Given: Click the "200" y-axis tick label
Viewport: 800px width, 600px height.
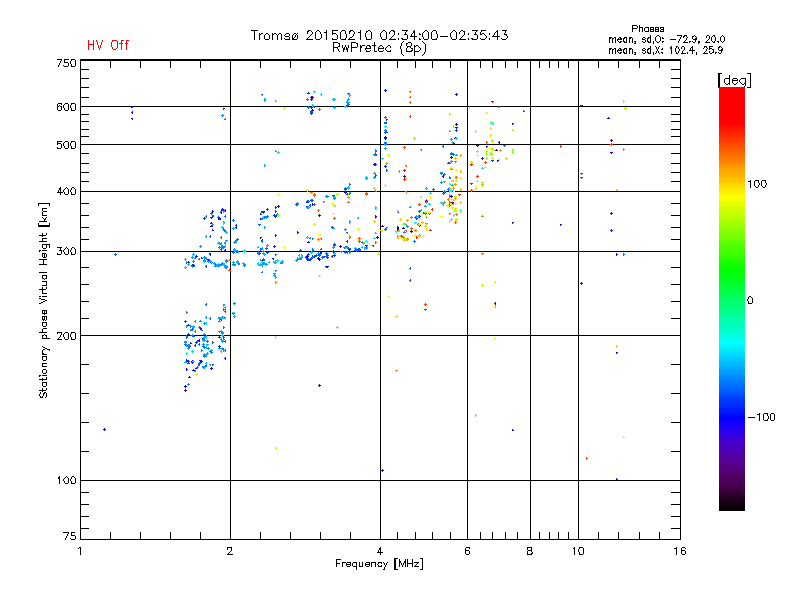Looking at the screenshot, I should [66, 336].
